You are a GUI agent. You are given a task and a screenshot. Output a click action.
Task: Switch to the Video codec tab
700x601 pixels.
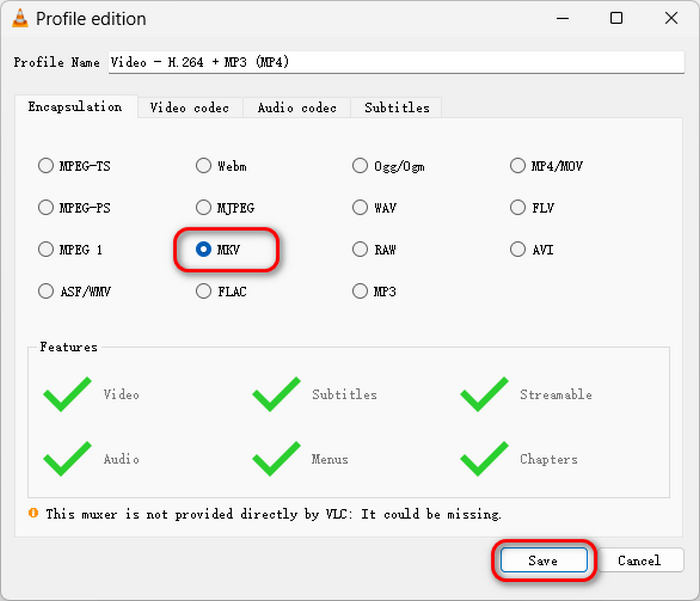190,108
